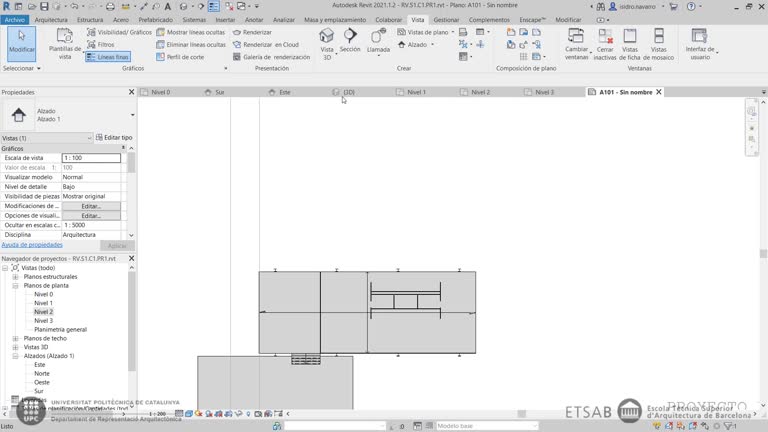Expand Vistas 3D node

tap(15, 347)
